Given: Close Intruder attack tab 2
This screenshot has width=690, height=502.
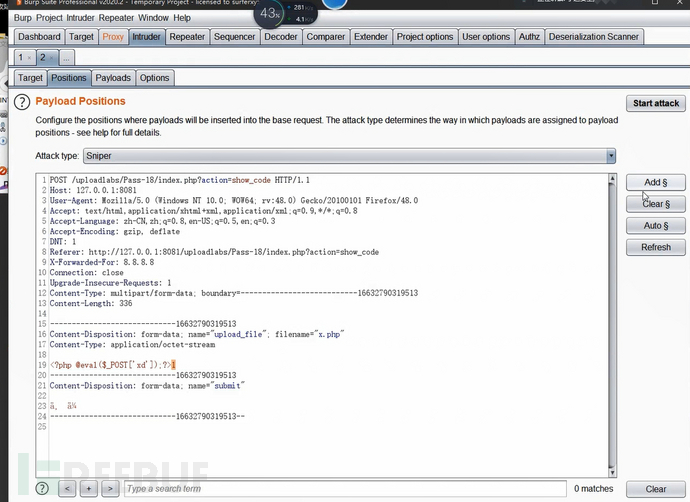Looking at the screenshot, I should point(51,58).
